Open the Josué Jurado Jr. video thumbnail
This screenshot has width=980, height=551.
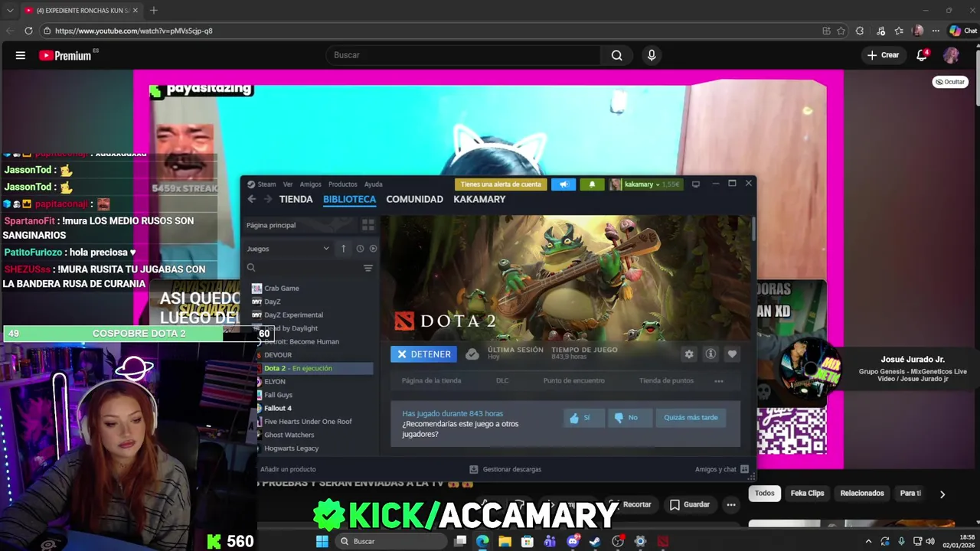(809, 369)
